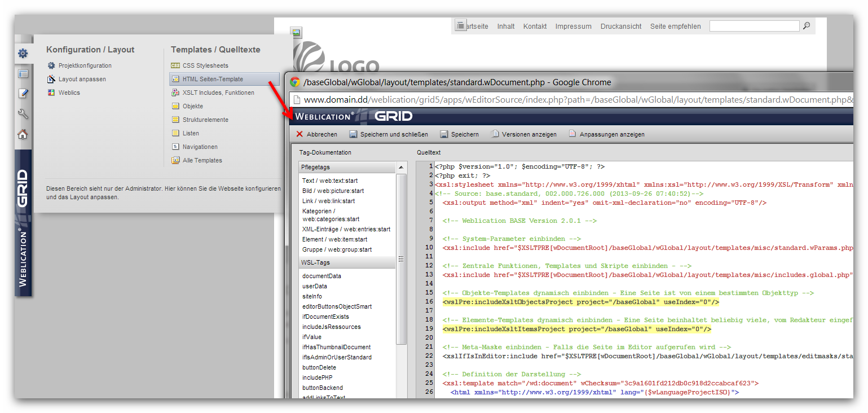
Task: Click the Strukturelemente icon
Action: 175,120
